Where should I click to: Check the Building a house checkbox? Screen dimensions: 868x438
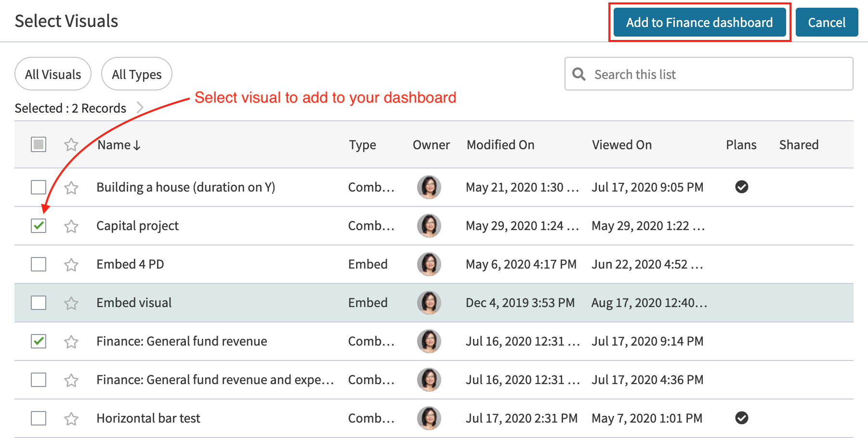39,187
